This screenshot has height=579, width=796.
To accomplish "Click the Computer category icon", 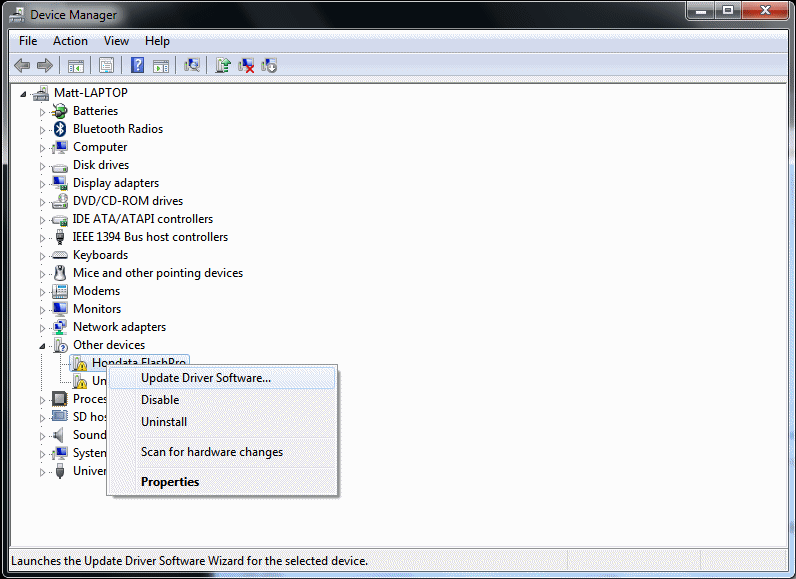I will [x=60, y=147].
